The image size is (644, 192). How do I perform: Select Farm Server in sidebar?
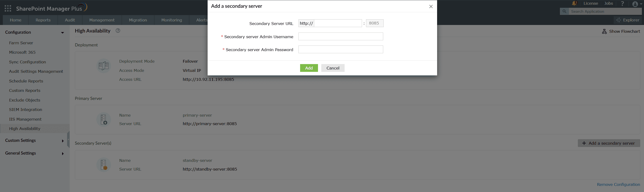pos(21,43)
